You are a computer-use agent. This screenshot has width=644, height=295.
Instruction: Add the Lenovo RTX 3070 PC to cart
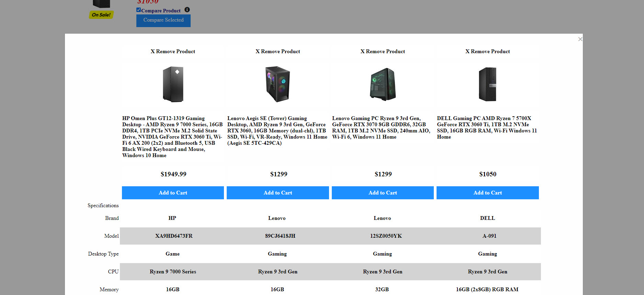coord(383,193)
